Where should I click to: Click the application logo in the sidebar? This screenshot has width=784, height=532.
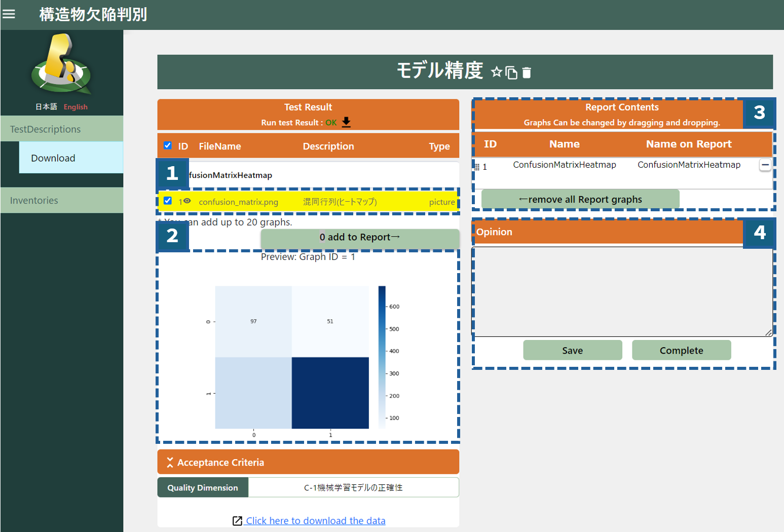(x=61, y=64)
